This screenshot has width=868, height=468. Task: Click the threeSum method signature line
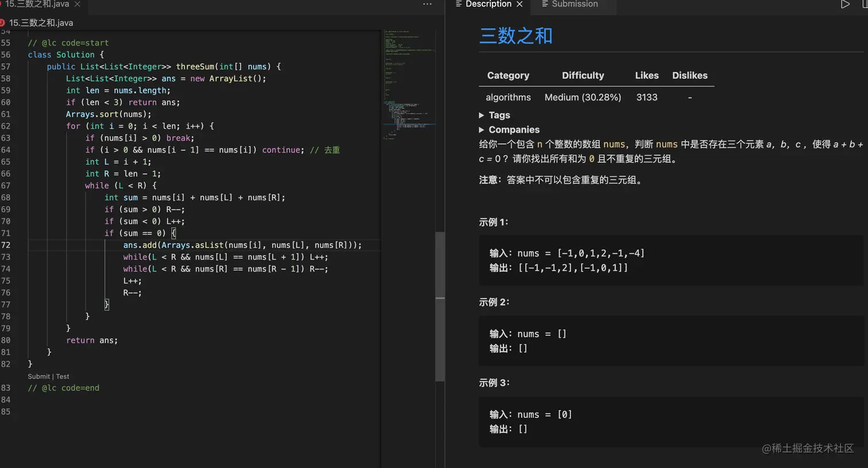click(x=164, y=67)
